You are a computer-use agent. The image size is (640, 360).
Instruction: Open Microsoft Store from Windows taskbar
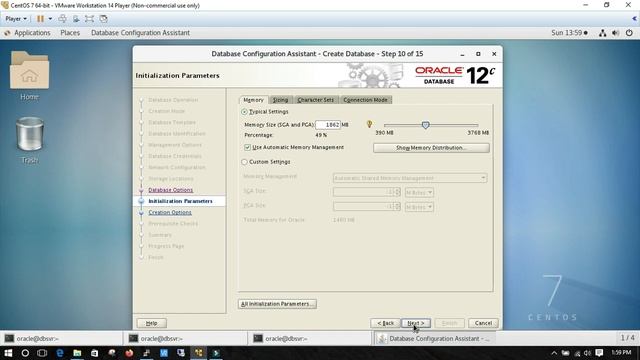(94, 353)
